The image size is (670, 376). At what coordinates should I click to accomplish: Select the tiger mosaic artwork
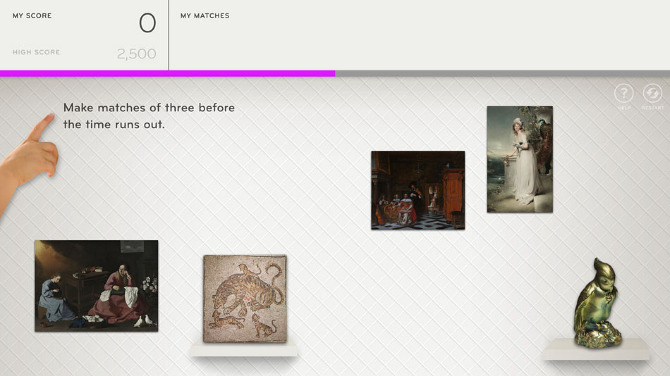coord(245,299)
